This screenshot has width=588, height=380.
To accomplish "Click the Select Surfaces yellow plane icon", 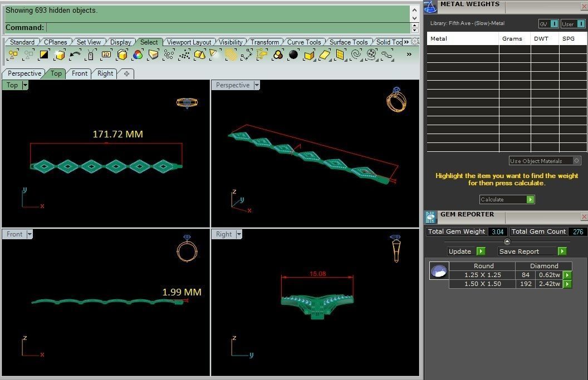I will click(325, 55).
